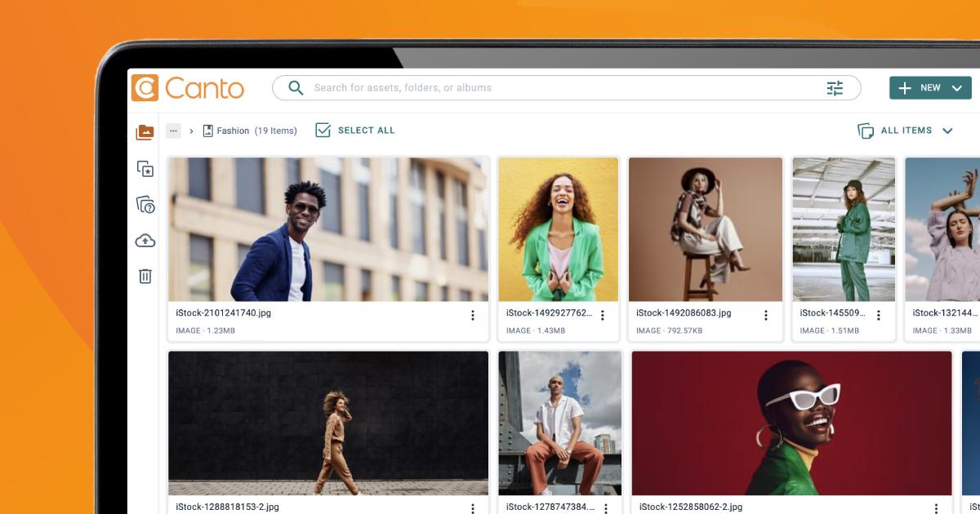Open options menu for iStock-2101241740.jpg

472,315
